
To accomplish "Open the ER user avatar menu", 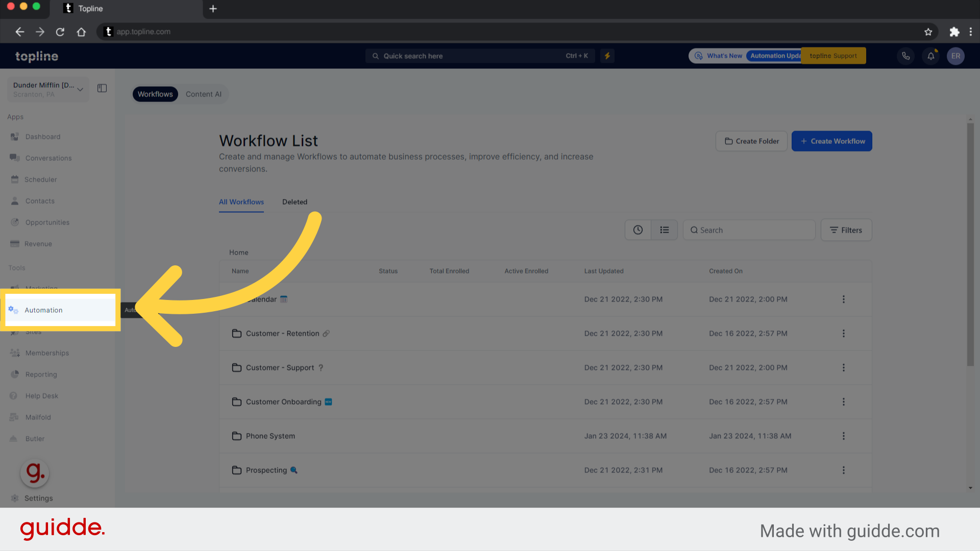I will click(x=956, y=56).
